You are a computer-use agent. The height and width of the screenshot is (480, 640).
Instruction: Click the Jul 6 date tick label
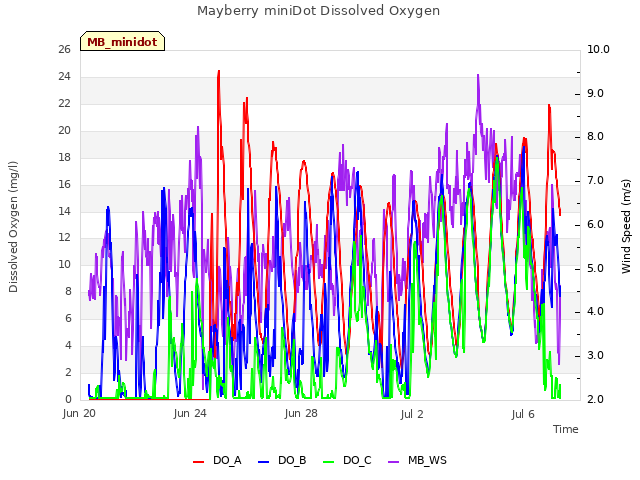coord(523,414)
